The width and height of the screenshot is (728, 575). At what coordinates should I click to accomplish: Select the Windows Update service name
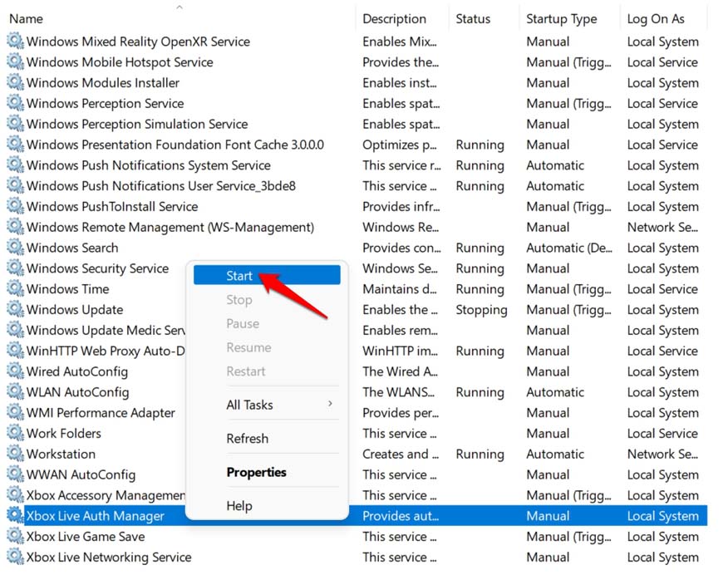point(75,310)
